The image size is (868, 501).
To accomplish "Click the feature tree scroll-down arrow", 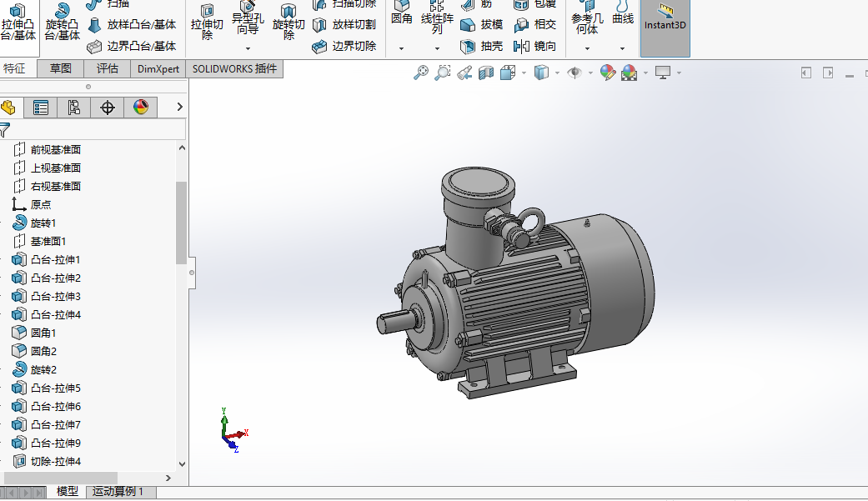I will 182,463.
